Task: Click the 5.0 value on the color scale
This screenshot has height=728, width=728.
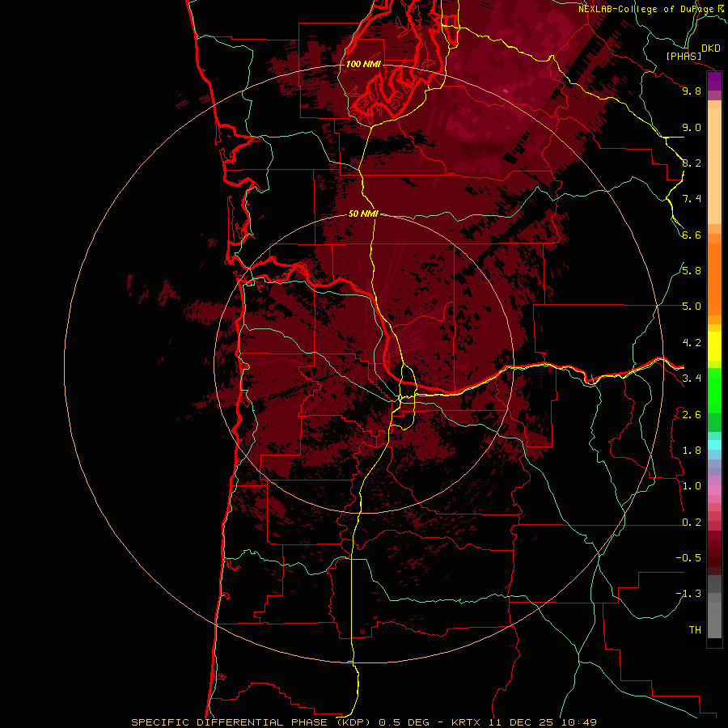Action: (x=692, y=307)
